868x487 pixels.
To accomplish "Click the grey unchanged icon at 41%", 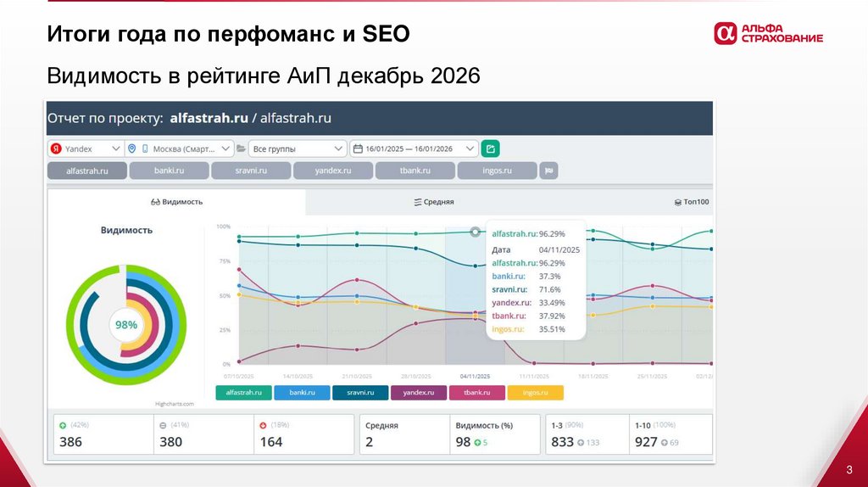I will coord(163,426).
